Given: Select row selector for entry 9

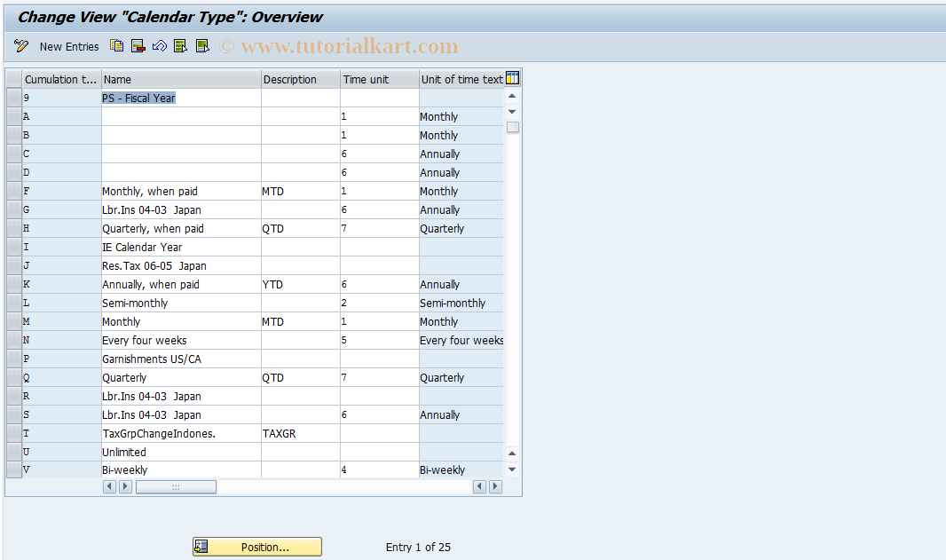Looking at the screenshot, I should coord(14,98).
